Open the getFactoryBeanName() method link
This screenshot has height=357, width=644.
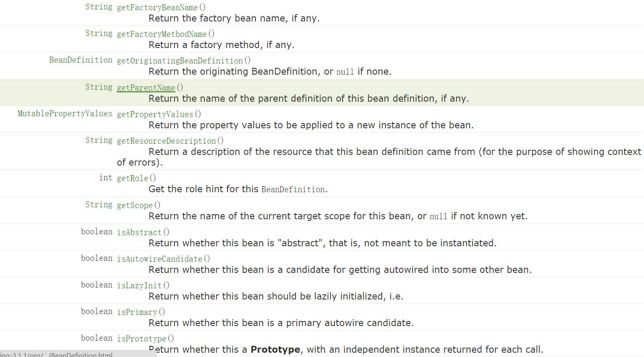(x=157, y=7)
